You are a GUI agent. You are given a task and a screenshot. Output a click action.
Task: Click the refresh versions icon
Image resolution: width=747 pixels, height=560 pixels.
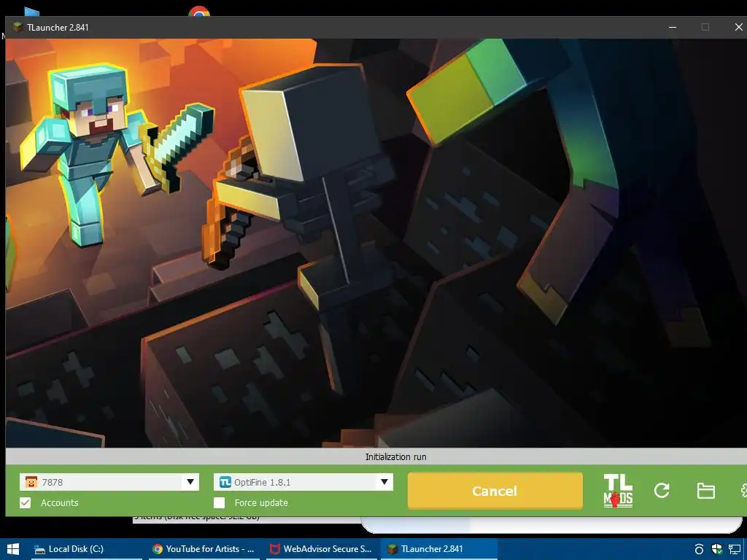click(x=662, y=491)
